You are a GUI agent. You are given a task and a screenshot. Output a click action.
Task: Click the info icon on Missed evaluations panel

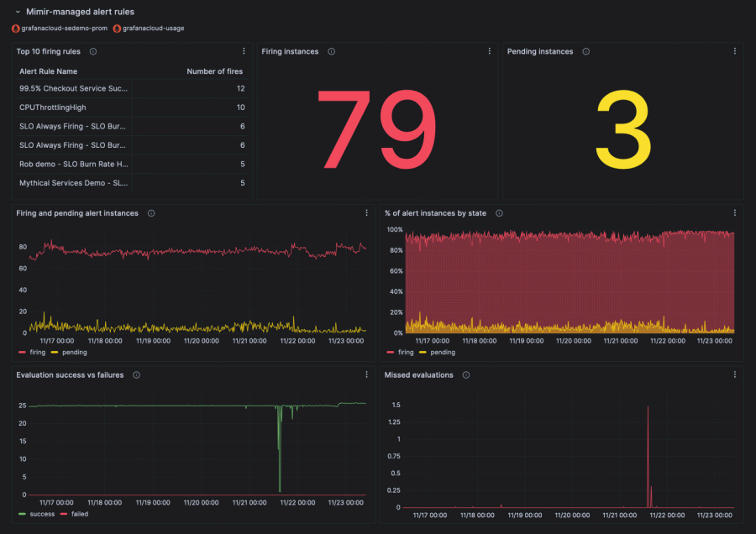pos(467,375)
